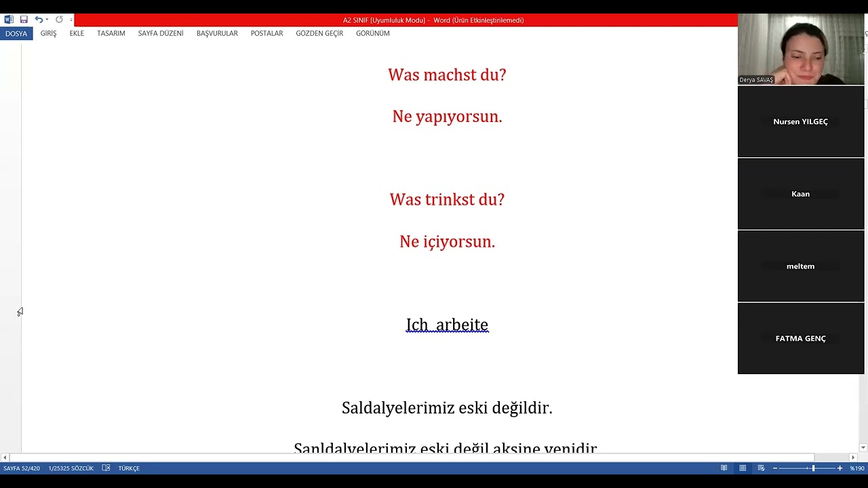Click the %190 zoom level

click(x=857, y=468)
